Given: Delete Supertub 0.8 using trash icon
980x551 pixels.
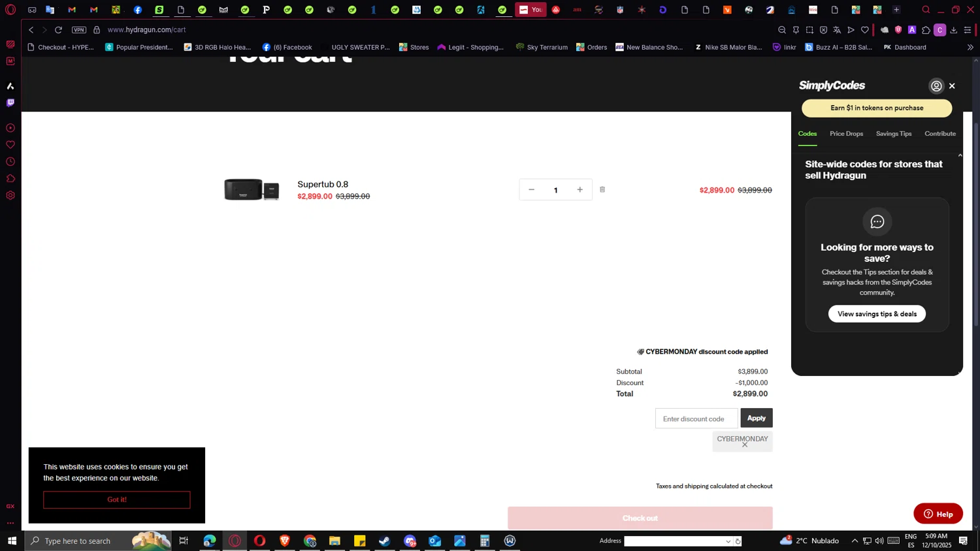Looking at the screenshot, I should point(602,190).
